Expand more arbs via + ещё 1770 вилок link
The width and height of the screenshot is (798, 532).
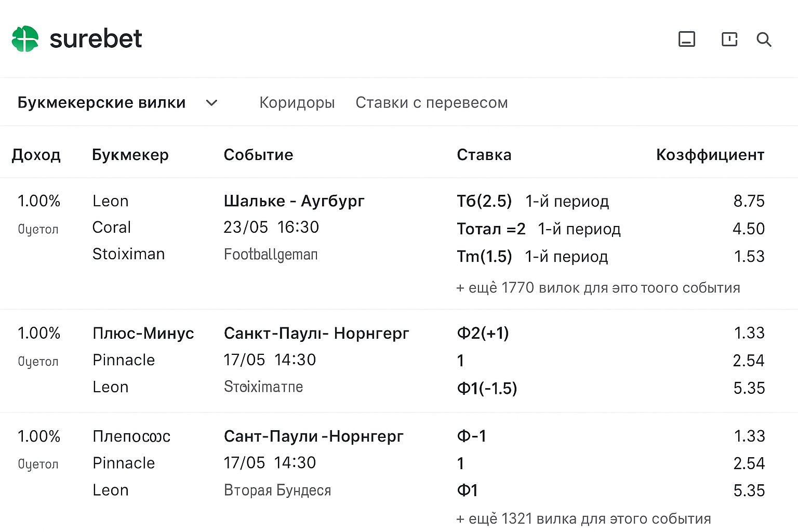click(598, 287)
